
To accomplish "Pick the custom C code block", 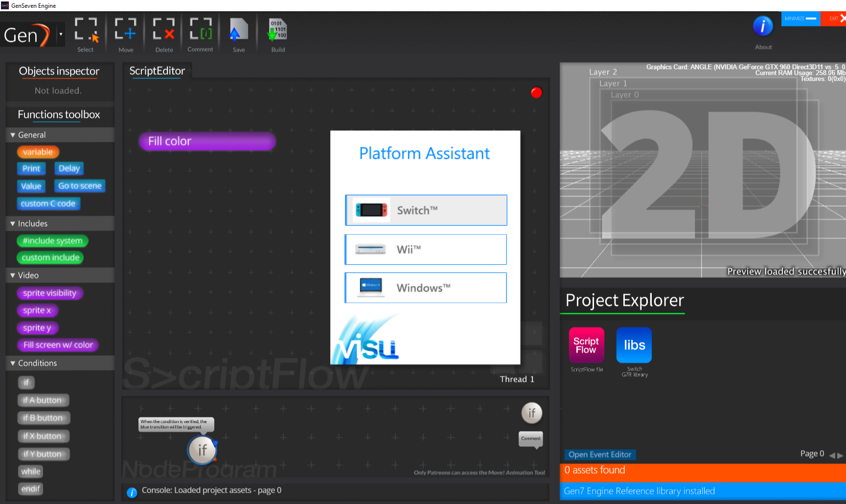I will point(48,203).
